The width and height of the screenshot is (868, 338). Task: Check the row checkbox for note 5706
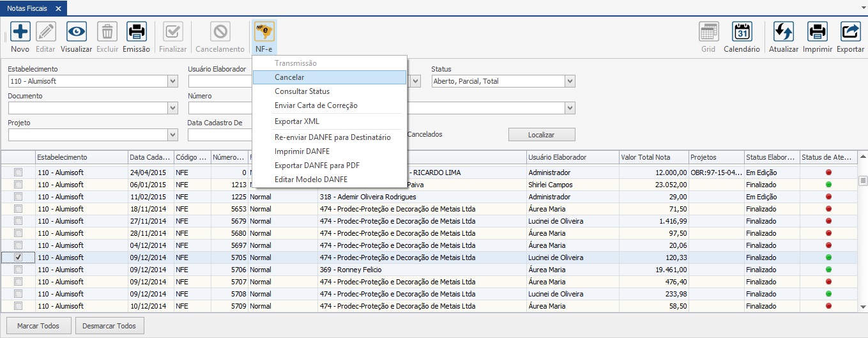click(19, 270)
